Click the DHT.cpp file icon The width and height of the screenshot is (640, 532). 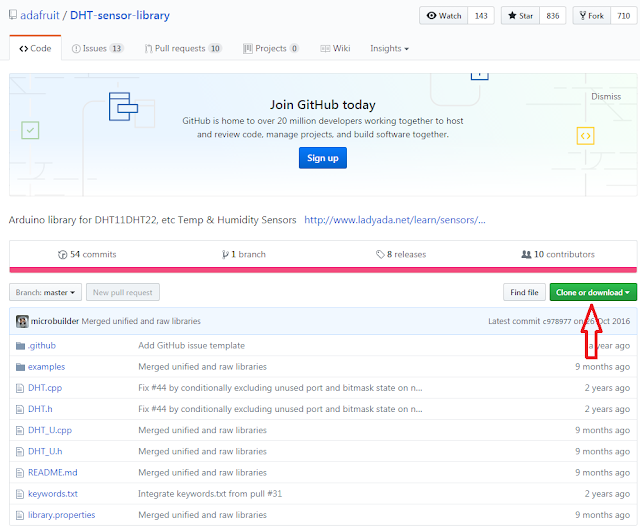tap(20, 388)
